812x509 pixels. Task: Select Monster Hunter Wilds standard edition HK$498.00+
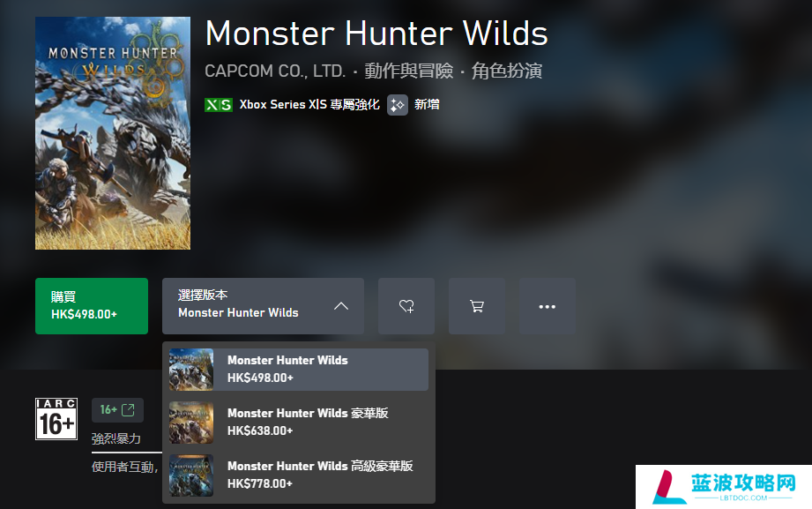[299, 369]
